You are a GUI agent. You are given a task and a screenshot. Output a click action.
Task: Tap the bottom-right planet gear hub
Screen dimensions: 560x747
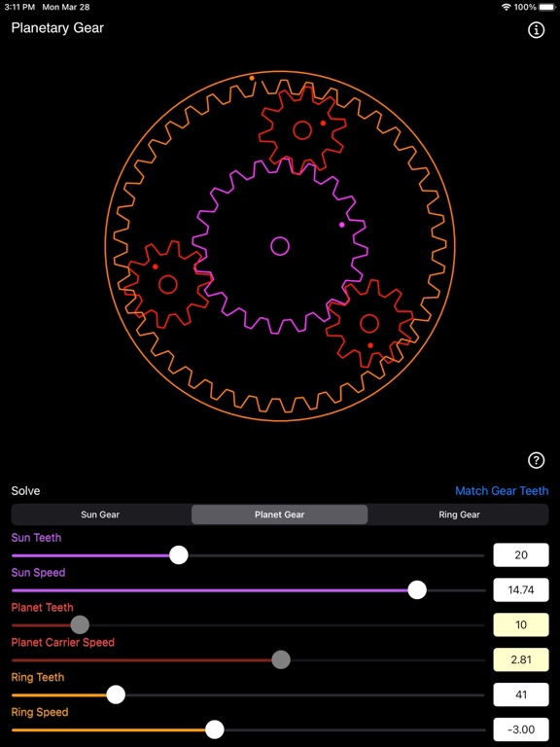[369, 324]
